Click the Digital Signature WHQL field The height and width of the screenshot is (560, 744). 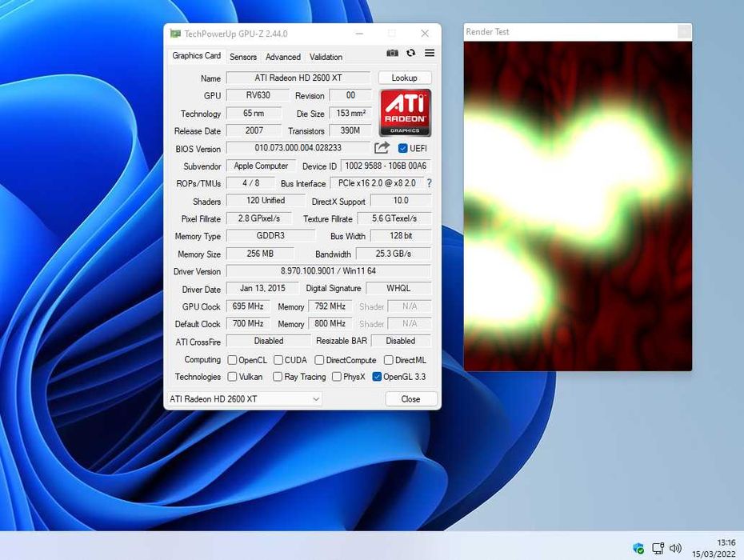(x=398, y=289)
